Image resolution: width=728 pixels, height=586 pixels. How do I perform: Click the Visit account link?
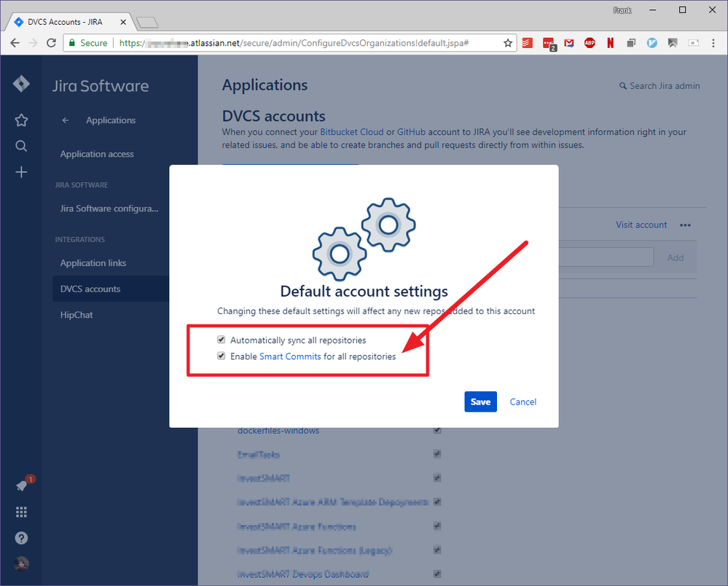641,224
